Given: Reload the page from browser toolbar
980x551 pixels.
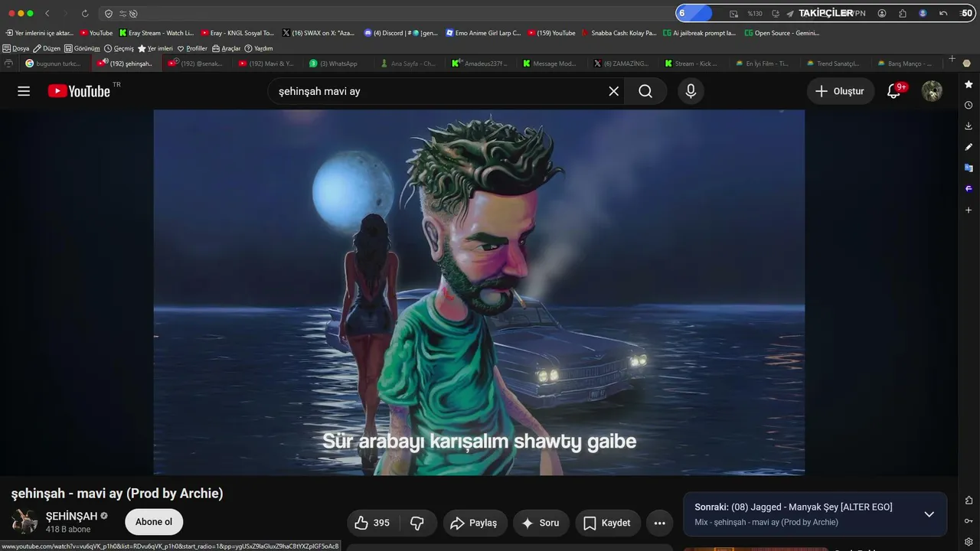Looking at the screenshot, I should pyautogui.click(x=85, y=13).
